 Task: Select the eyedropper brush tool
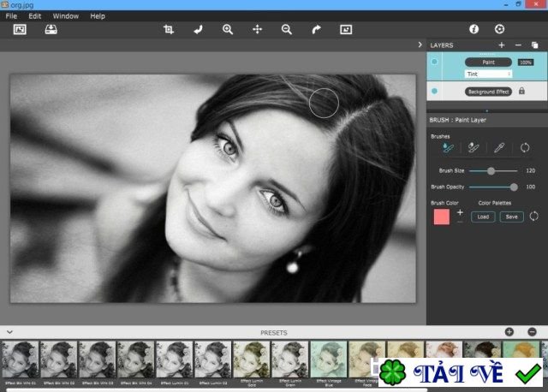tap(499, 148)
